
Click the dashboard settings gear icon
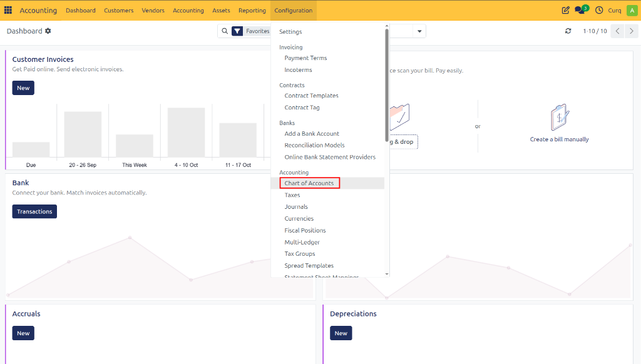click(x=48, y=31)
